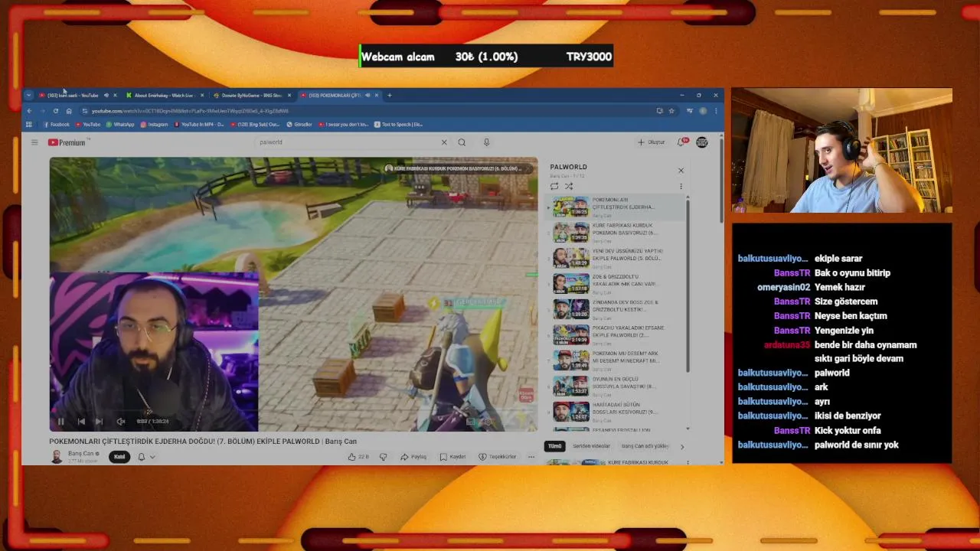The height and width of the screenshot is (551, 980).
Task: Click the Kaydet save button
Action: [x=452, y=457]
